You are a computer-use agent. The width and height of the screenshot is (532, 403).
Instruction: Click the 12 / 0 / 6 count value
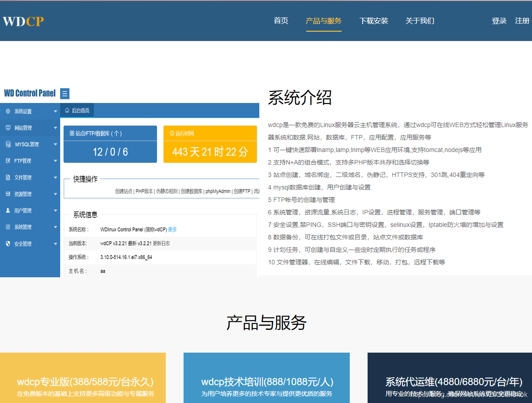click(x=110, y=152)
